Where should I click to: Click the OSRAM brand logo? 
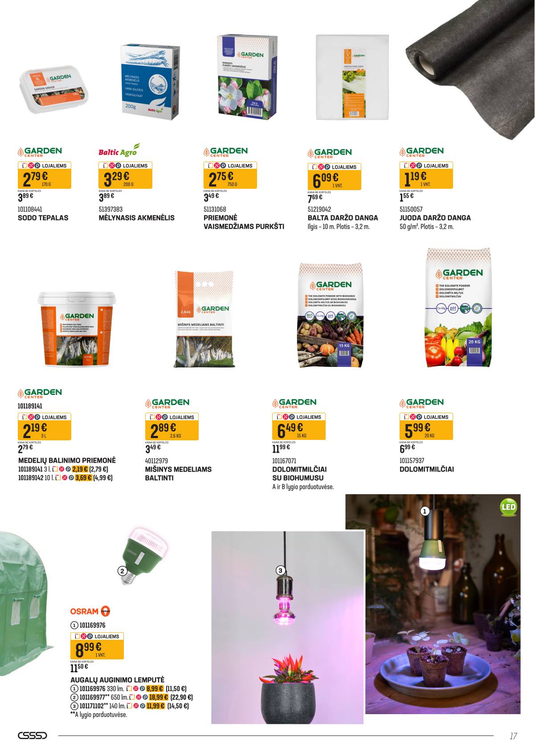click(90, 611)
